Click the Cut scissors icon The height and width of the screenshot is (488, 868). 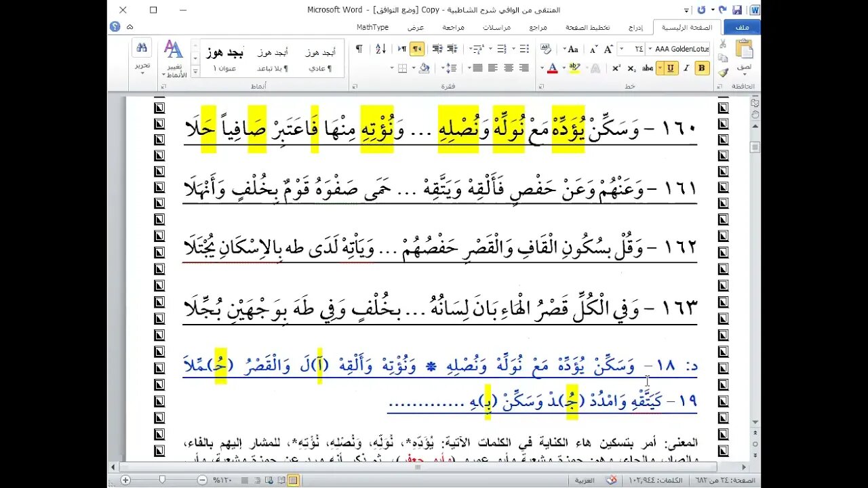(x=723, y=43)
